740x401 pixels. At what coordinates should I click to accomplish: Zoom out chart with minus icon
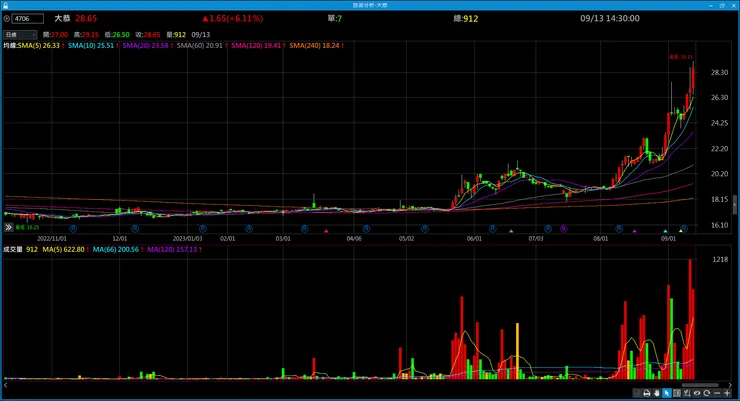coord(717,393)
